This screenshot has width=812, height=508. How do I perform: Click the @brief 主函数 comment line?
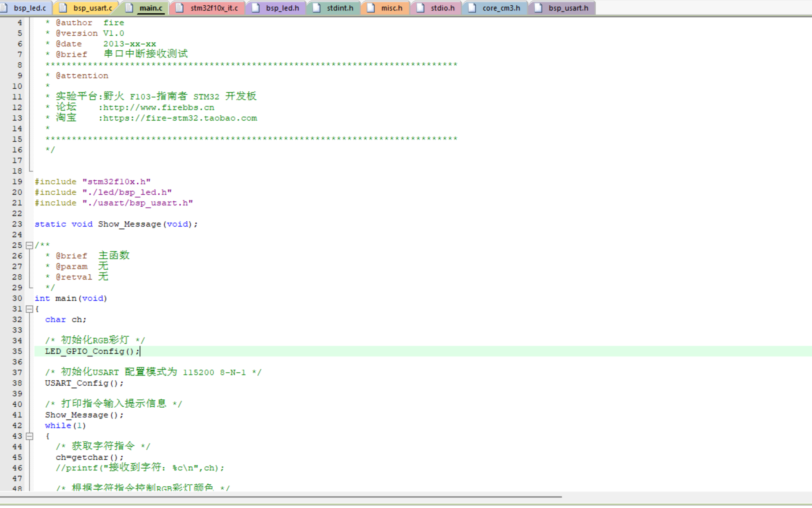87,255
